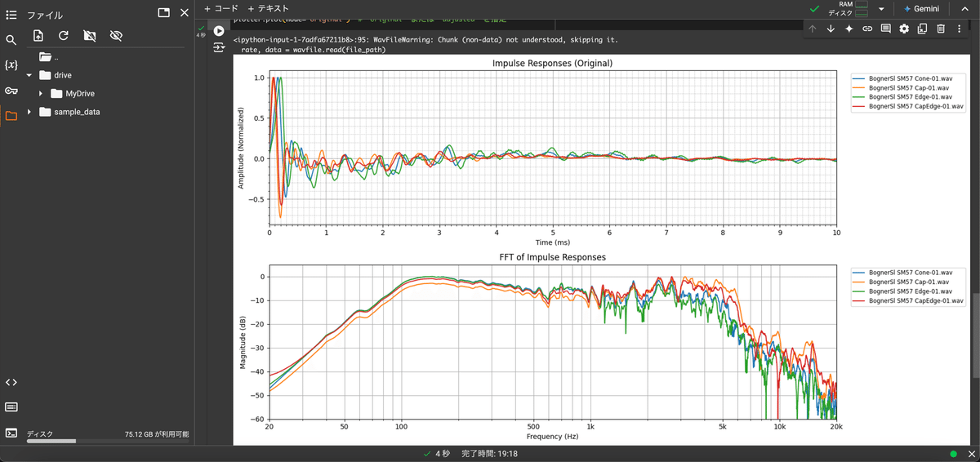
Task: Click the green connected checkmark near RAM
Action: pos(813,9)
